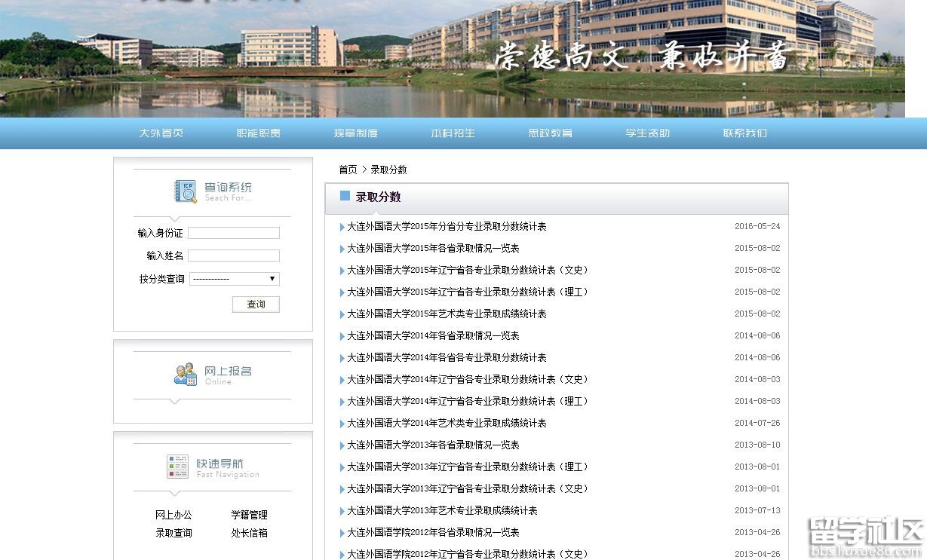Open 2015年分省分专业录取分数统计表 article

pos(447,226)
